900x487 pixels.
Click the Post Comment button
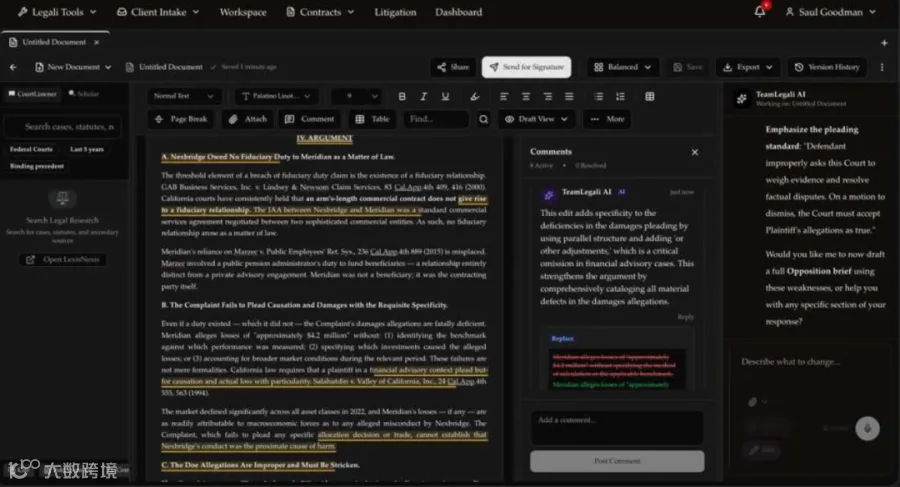pos(617,461)
